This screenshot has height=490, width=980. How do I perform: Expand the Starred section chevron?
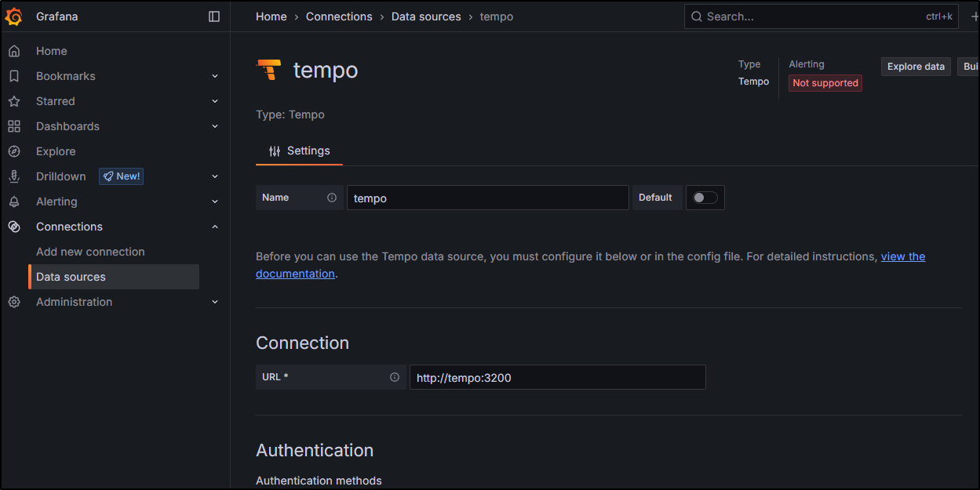point(215,101)
